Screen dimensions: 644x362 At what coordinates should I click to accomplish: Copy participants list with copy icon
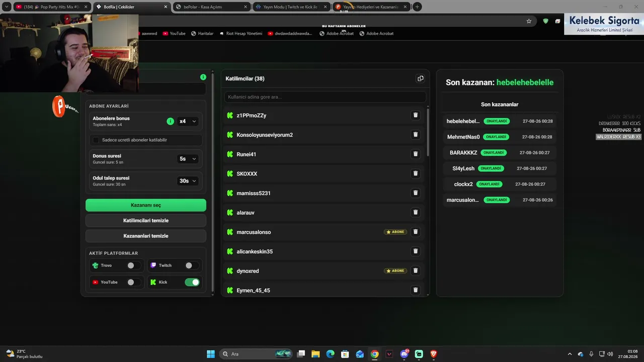(421, 78)
